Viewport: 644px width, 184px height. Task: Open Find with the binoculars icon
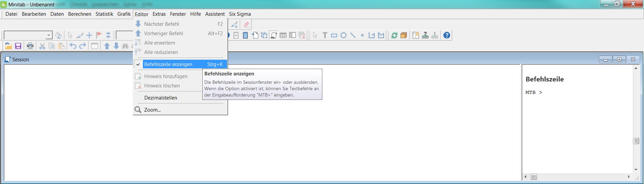tap(125, 46)
